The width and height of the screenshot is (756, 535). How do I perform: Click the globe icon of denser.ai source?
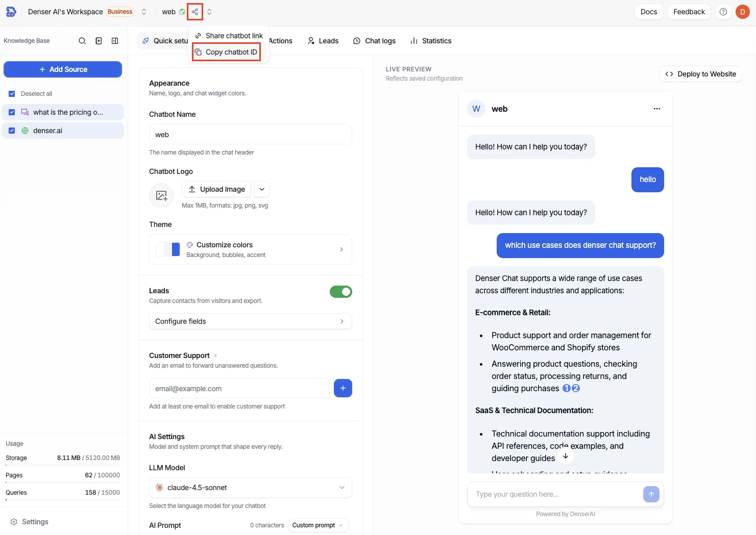[25, 131]
